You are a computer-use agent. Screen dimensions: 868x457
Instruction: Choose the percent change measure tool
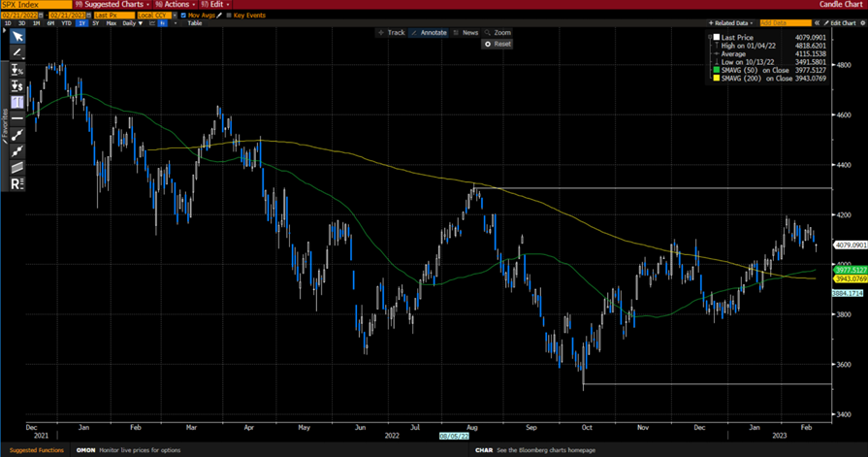[x=17, y=70]
